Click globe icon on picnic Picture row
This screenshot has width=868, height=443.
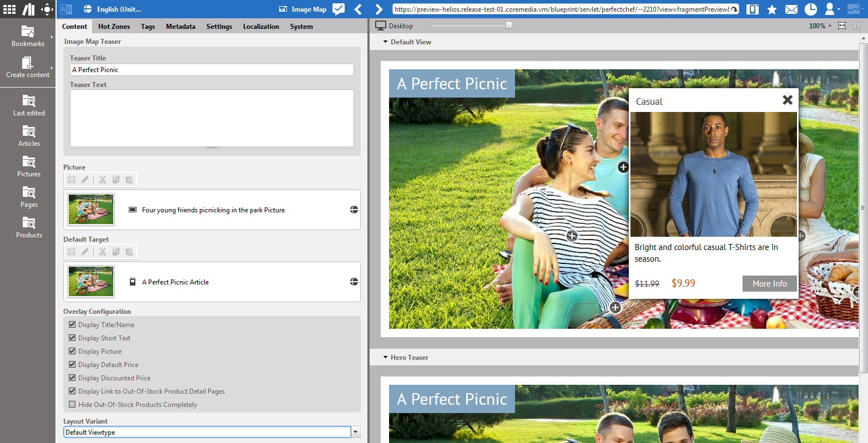[354, 210]
